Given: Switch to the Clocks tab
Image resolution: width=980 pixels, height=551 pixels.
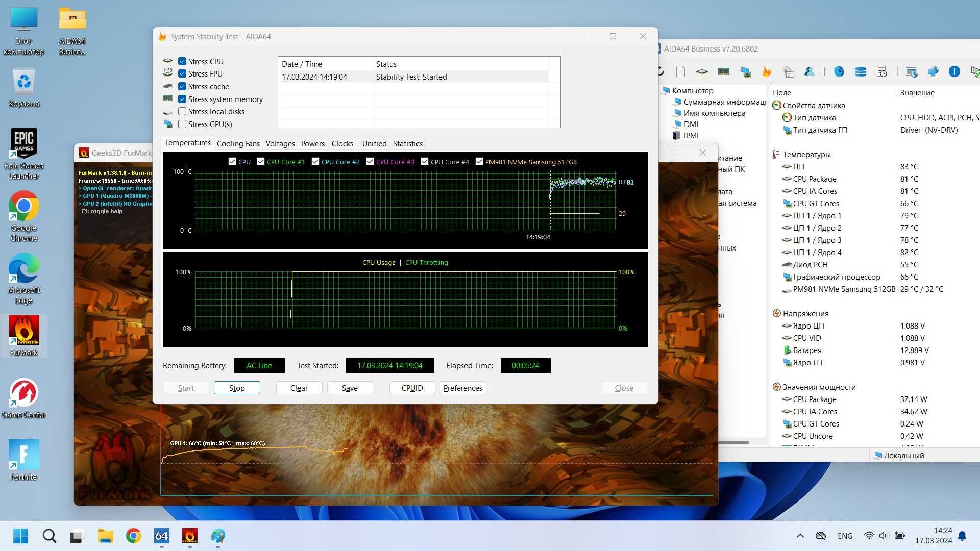Looking at the screenshot, I should point(342,144).
